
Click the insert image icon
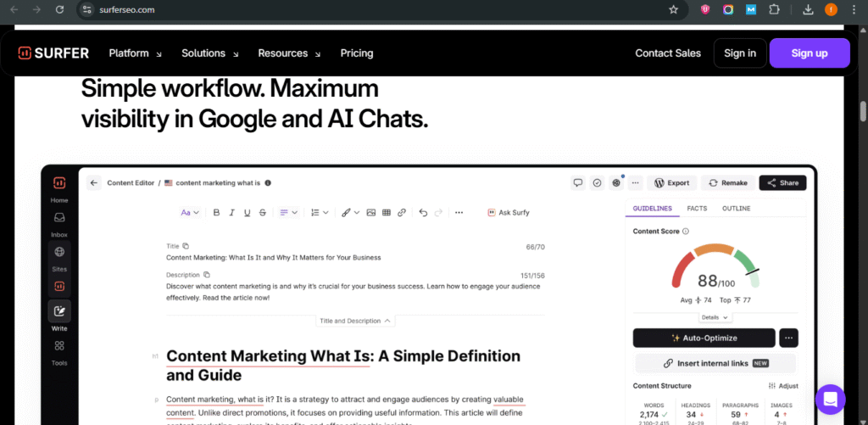[371, 212]
